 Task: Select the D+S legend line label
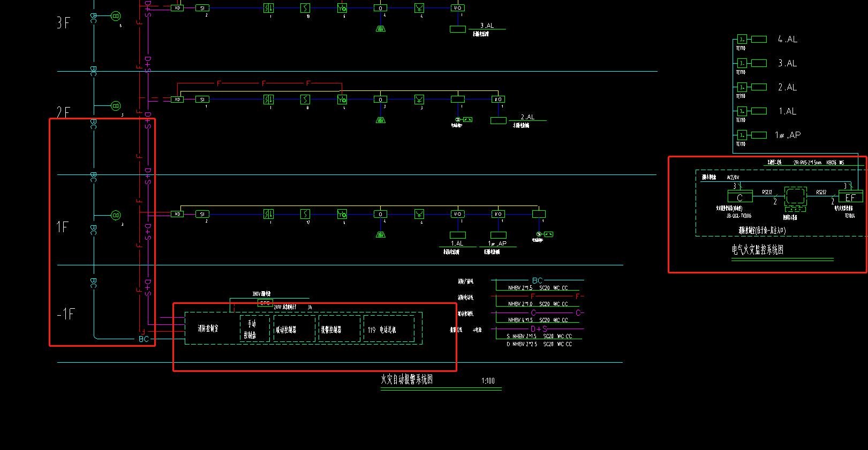coord(539,329)
